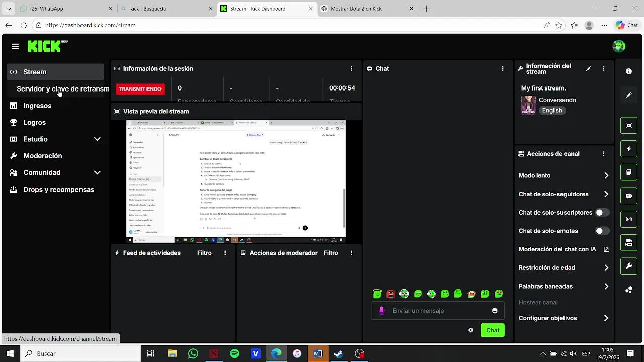Open Moderación in sidebar

tap(55, 156)
